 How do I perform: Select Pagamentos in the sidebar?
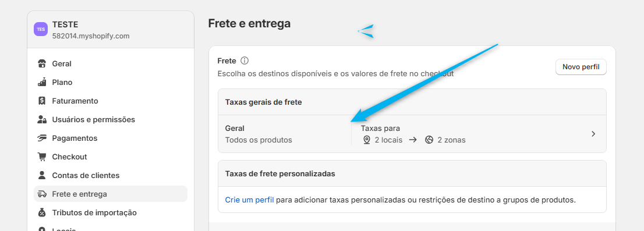tap(111, 138)
